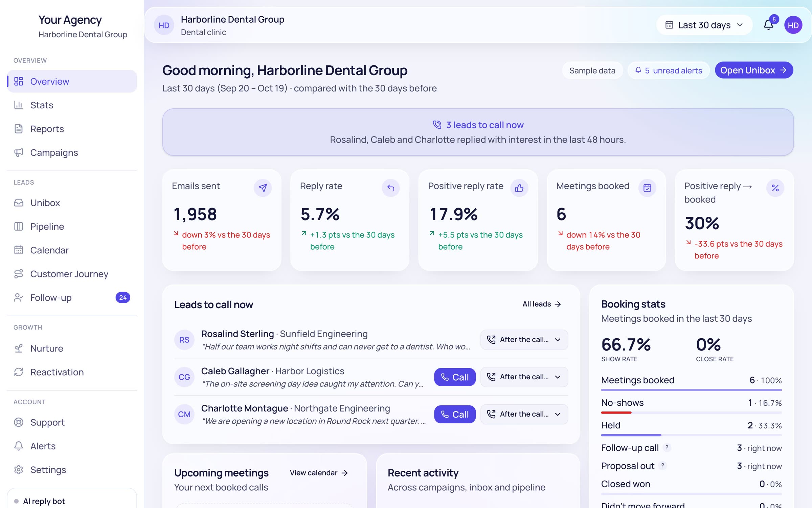Click Rosalind Sterling's lead name
The height and width of the screenshot is (508, 812).
point(237,334)
